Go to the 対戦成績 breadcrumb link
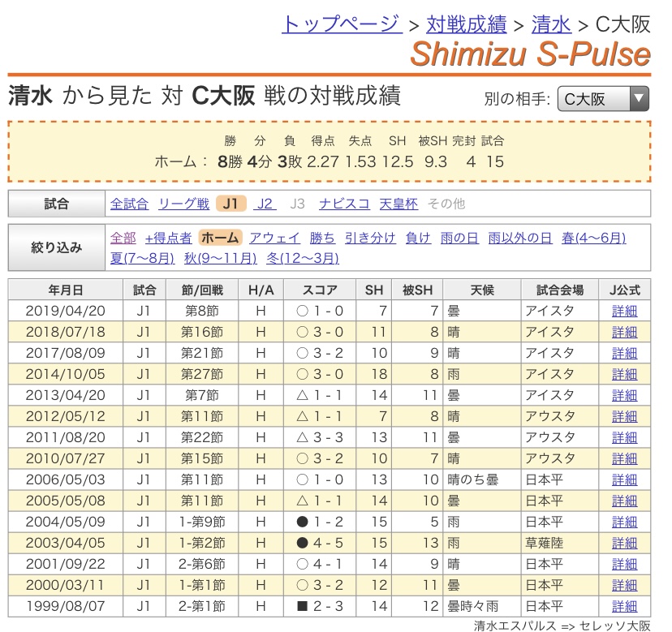The height and width of the screenshot is (632, 672). 466,24
